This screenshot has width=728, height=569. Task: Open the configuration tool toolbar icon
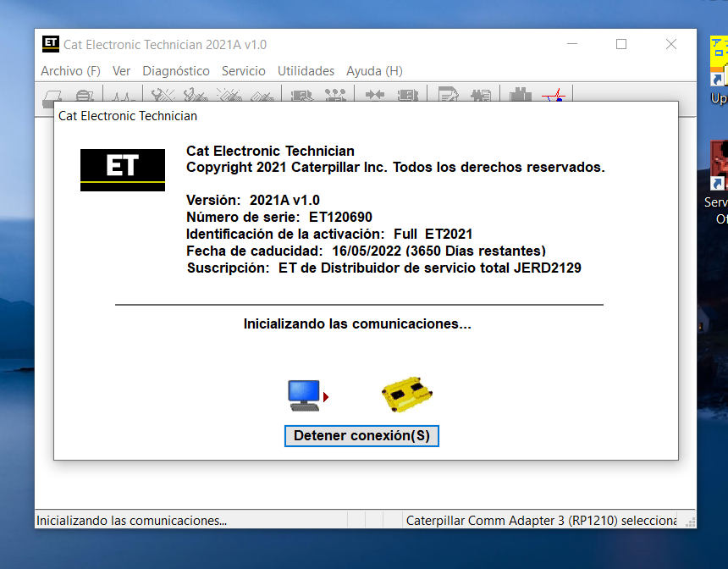[x=335, y=95]
